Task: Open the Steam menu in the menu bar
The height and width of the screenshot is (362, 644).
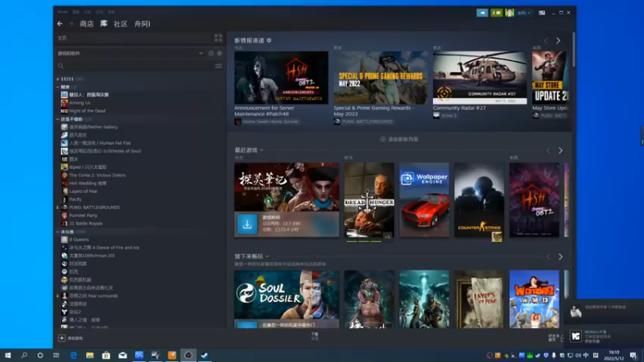Action: [x=63, y=12]
